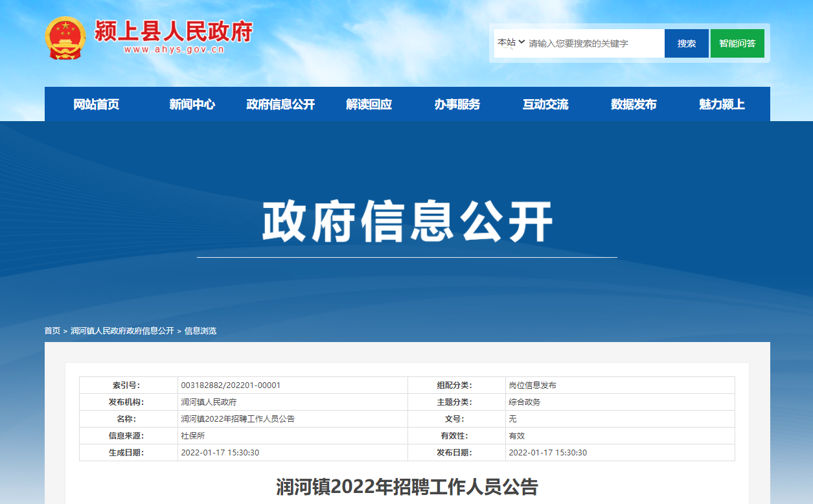
Task: Click the 政府信息公开 banner heading
Action: [x=407, y=222]
